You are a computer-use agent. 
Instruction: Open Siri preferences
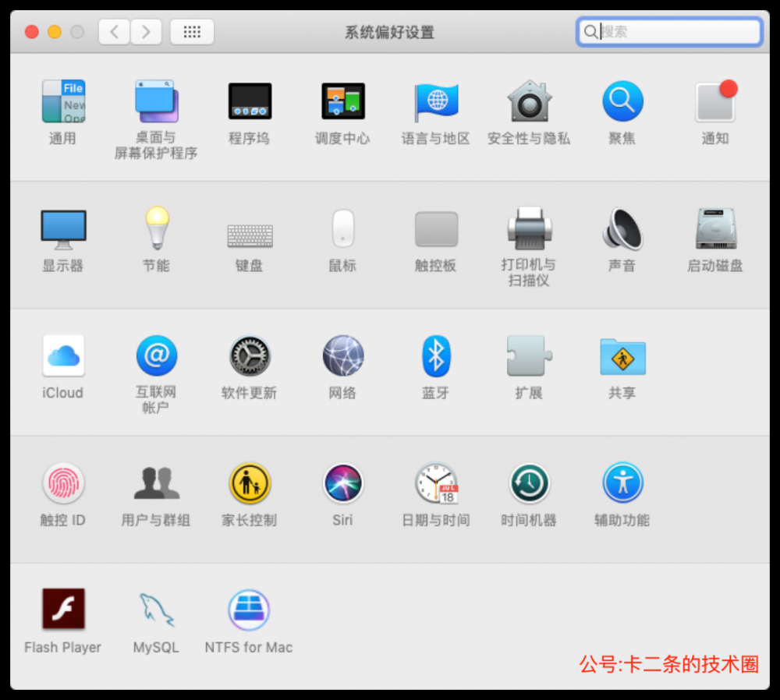(342, 483)
